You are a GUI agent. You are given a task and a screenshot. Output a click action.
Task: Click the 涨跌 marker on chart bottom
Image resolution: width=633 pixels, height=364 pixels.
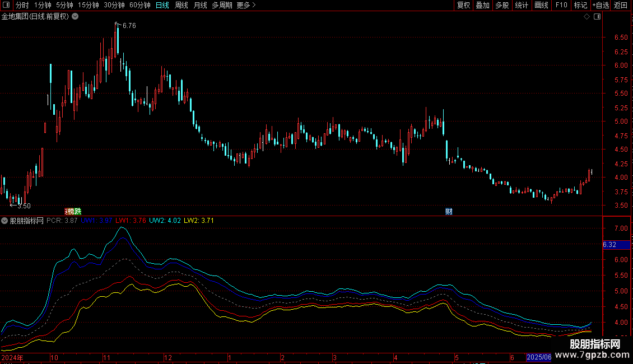[x=73, y=211]
